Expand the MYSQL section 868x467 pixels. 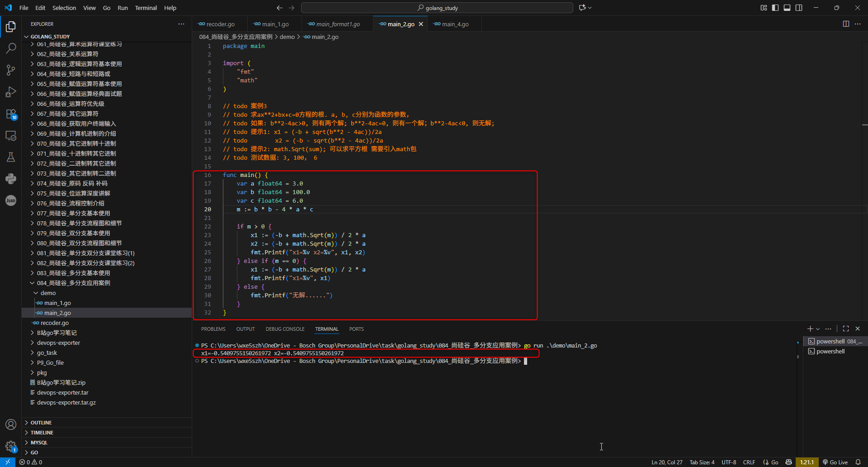pos(107,443)
